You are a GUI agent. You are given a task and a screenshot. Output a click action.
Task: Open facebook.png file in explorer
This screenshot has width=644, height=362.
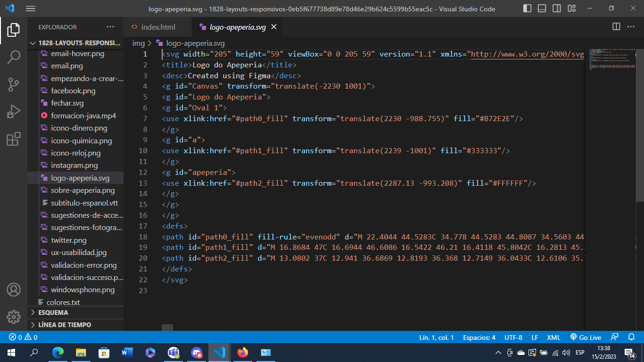(x=73, y=91)
